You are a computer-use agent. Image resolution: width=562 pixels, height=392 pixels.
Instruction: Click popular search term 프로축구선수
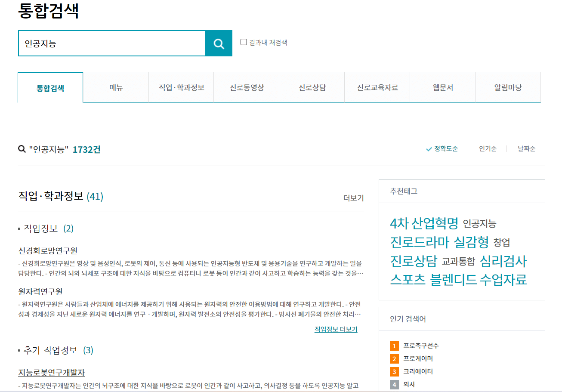click(421, 346)
